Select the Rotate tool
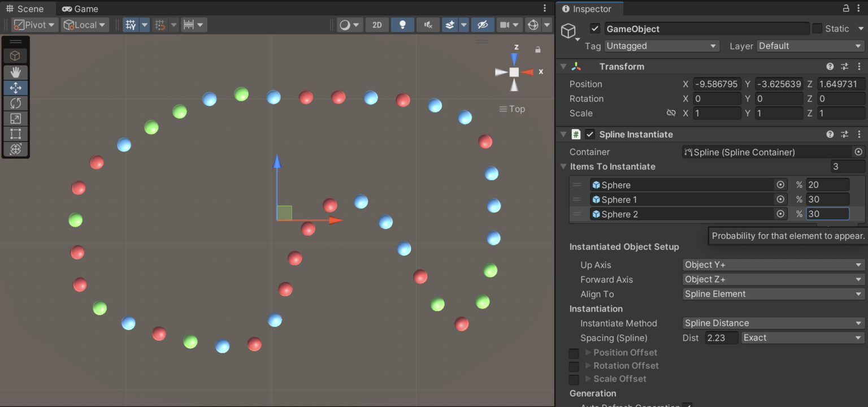The height and width of the screenshot is (407, 868). [x=15, y=103]
